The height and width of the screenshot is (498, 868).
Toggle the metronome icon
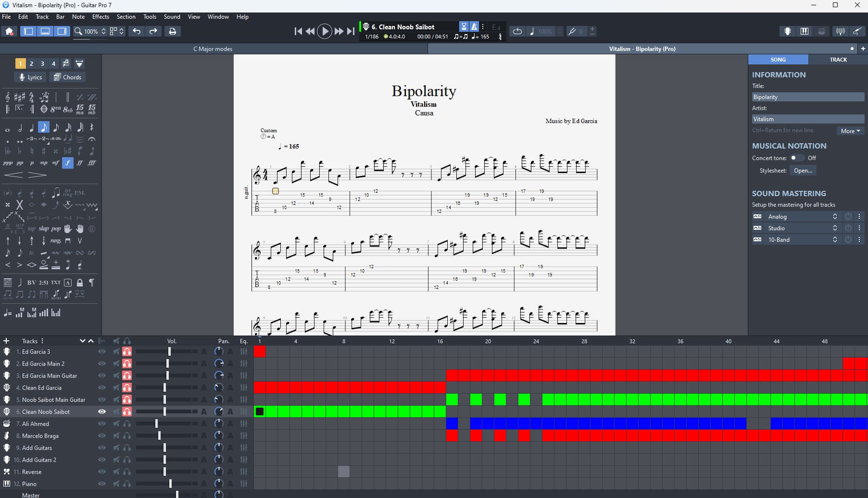(474, 27)
